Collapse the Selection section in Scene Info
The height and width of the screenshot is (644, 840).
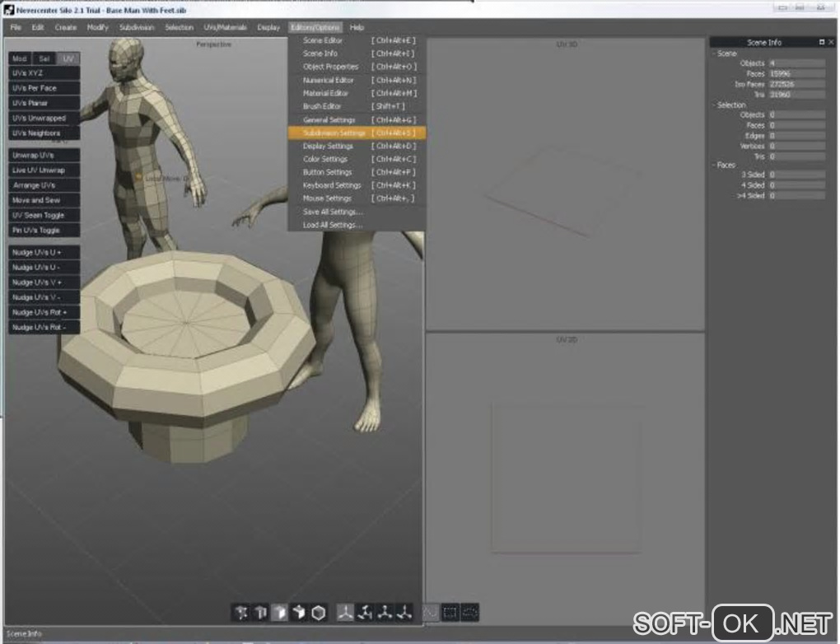(x=714, y=105)
